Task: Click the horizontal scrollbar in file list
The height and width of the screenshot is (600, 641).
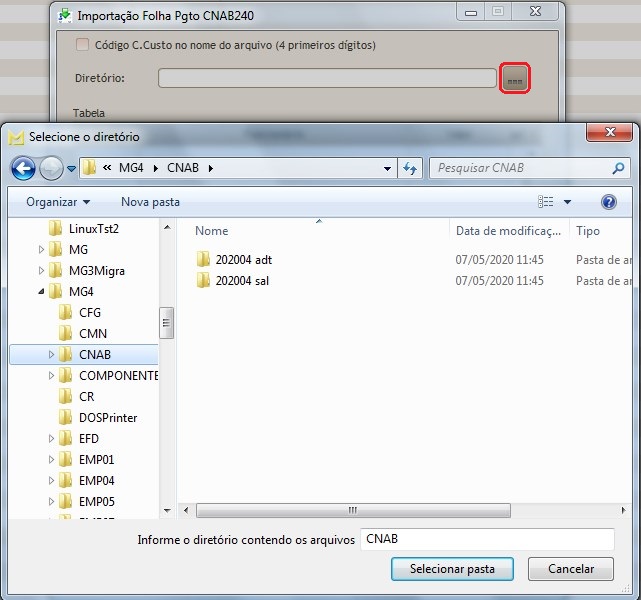Action: pyautogui.click(x=352, y=510)
